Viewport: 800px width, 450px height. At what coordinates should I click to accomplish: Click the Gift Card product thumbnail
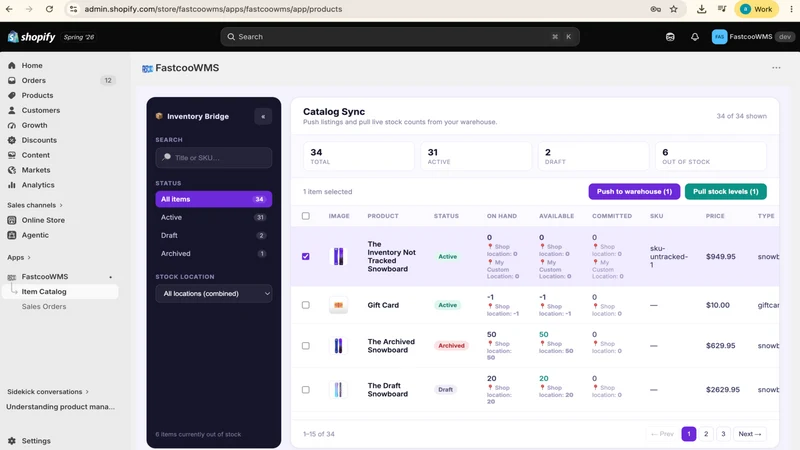click(338, 305)
